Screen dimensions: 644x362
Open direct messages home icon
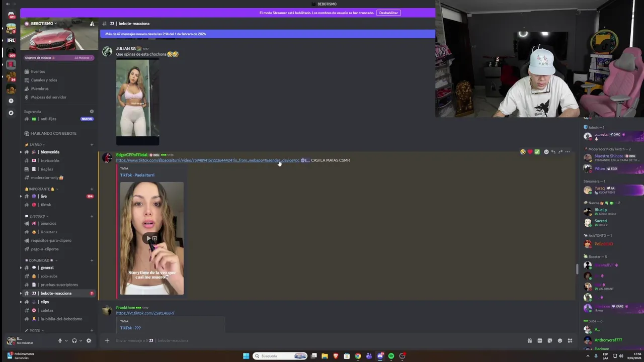pyautogui.click(x=11, y=16)
